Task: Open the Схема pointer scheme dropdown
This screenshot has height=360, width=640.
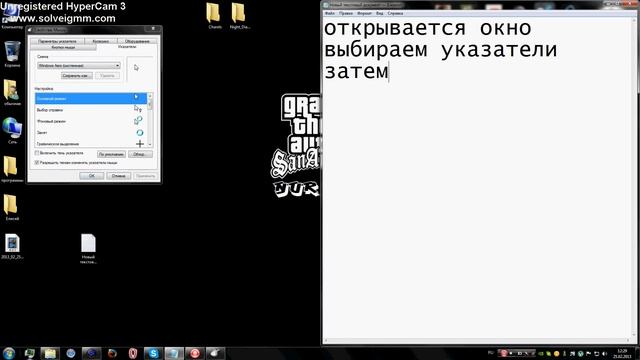Action: tap(78, 65)
